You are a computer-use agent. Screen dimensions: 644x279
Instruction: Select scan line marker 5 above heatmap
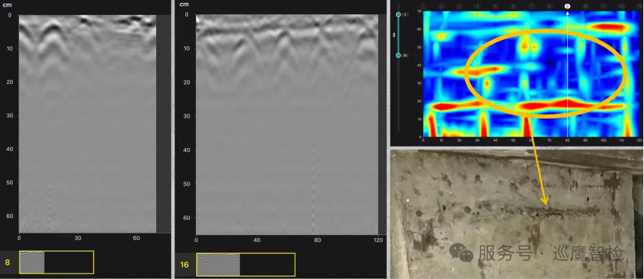tap(495, 6)
